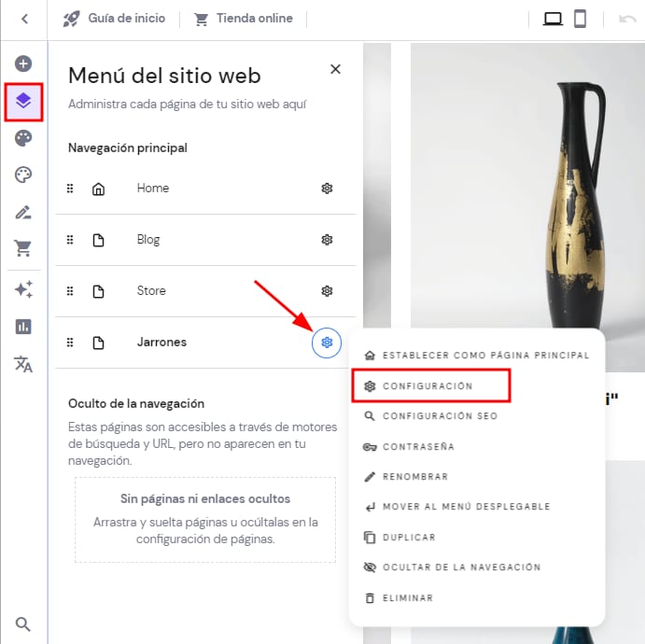Click the undo arrow
Screen dimensions: 645x644
pos(627,19)
